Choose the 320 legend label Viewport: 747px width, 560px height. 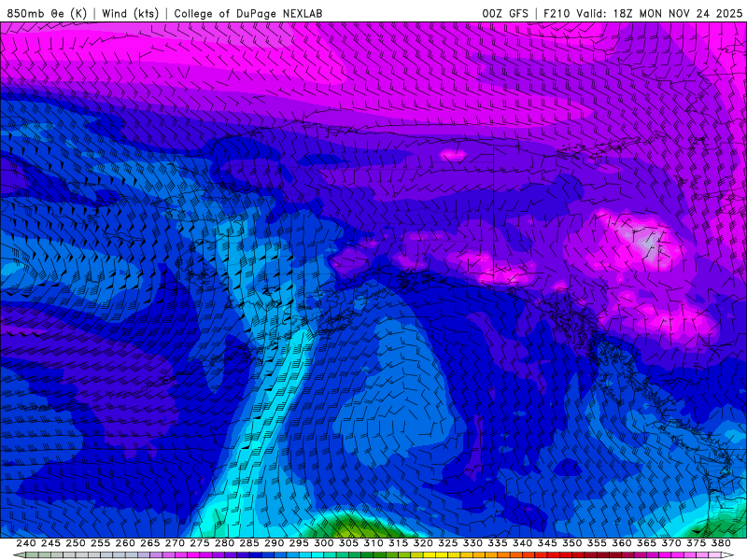[423, 543]
